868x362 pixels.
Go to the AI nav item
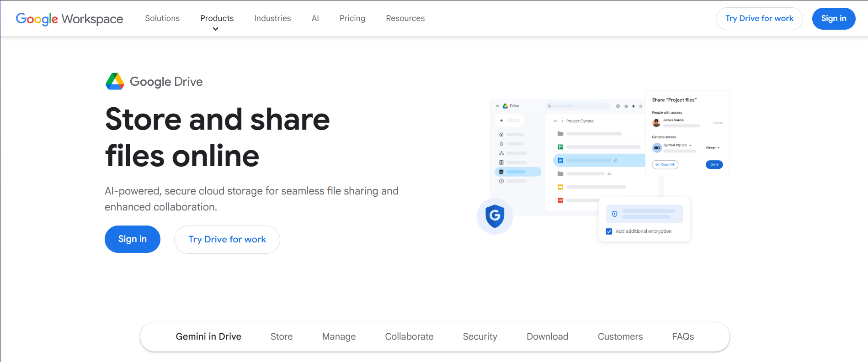tap(315, 18)
